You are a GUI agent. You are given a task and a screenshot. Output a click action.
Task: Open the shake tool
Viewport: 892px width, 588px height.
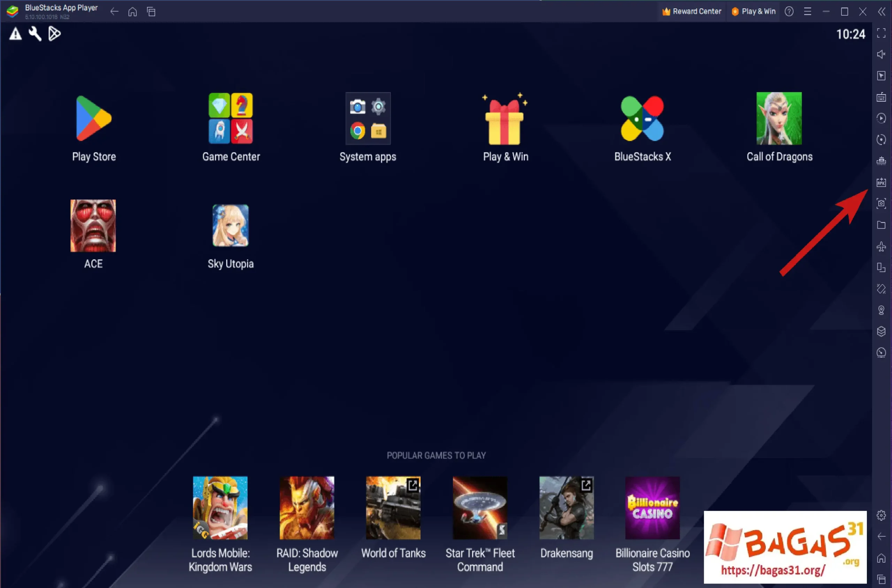[882, 288]
